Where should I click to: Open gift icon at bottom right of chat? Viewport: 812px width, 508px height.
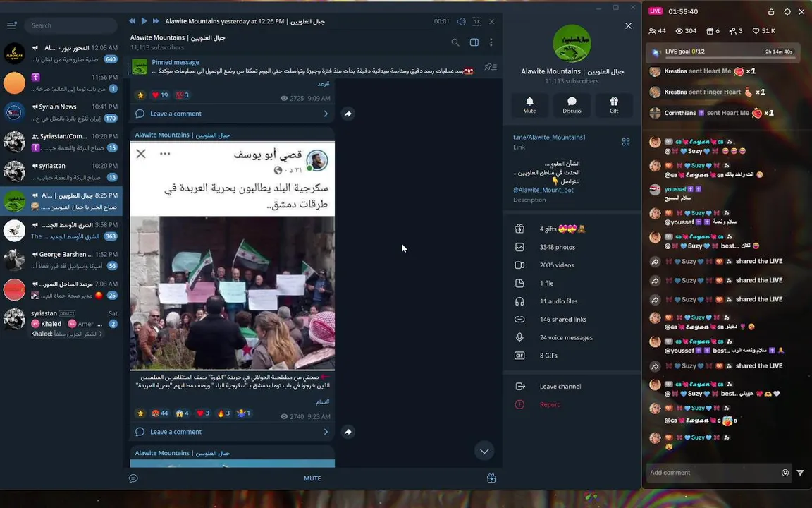pyautogui.click(x=491, y=478)
